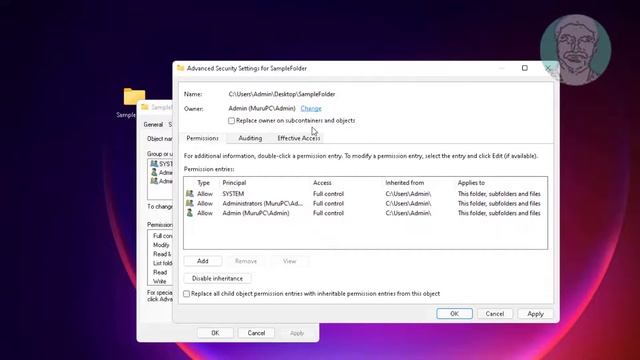The width and height of the screenshot is (640, 360).
Task: Switch to the Auditing tab
Action: (x=250, y=138)
